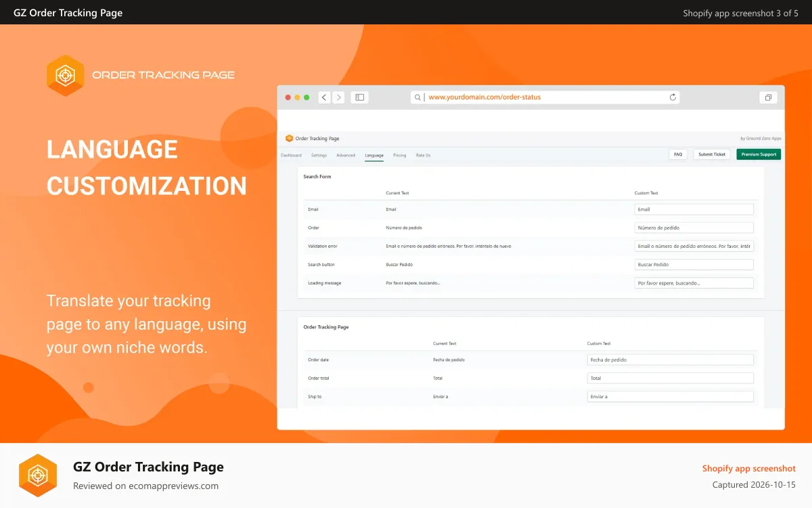
Task: Open the Pricing tab
Action: [x=400, y=155]
